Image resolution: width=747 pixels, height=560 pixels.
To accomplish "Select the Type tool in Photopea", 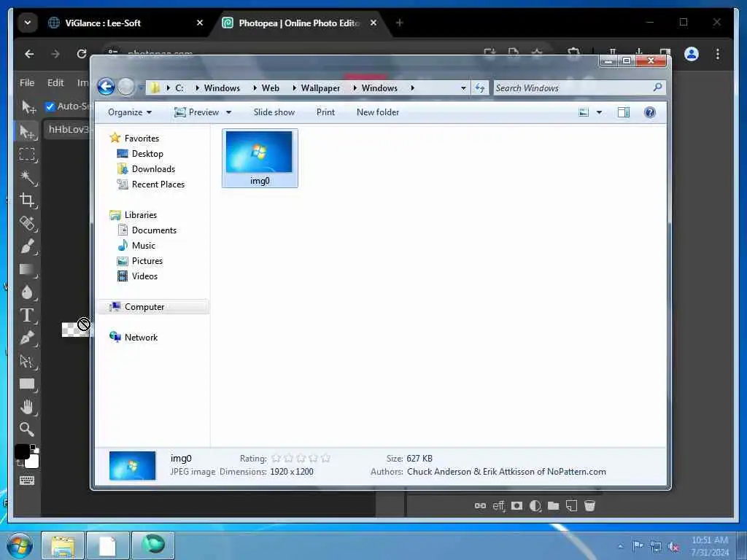I will (x=28, y=315).
